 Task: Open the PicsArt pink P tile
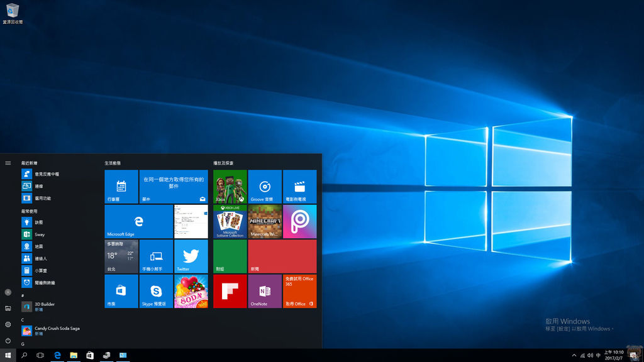[300, 221]
